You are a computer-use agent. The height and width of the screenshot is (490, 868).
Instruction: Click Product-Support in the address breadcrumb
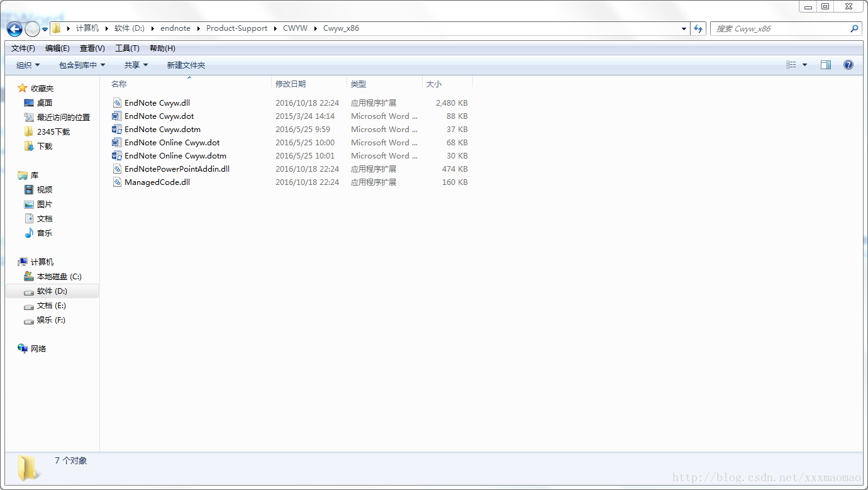pos(236,28)
